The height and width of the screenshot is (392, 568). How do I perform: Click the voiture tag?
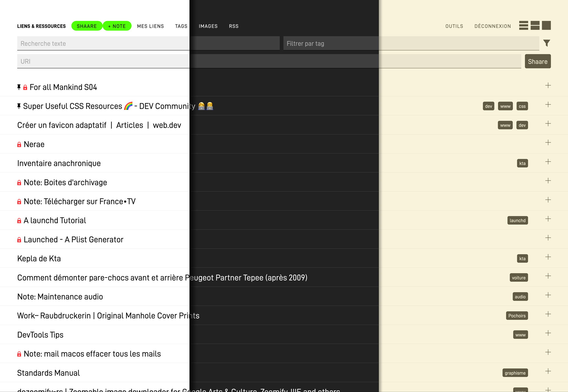click(519, 278)
